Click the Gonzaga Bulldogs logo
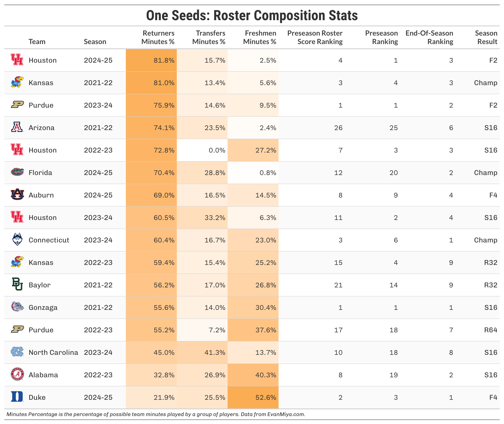 pyautogui.click(x=17, y=307)
